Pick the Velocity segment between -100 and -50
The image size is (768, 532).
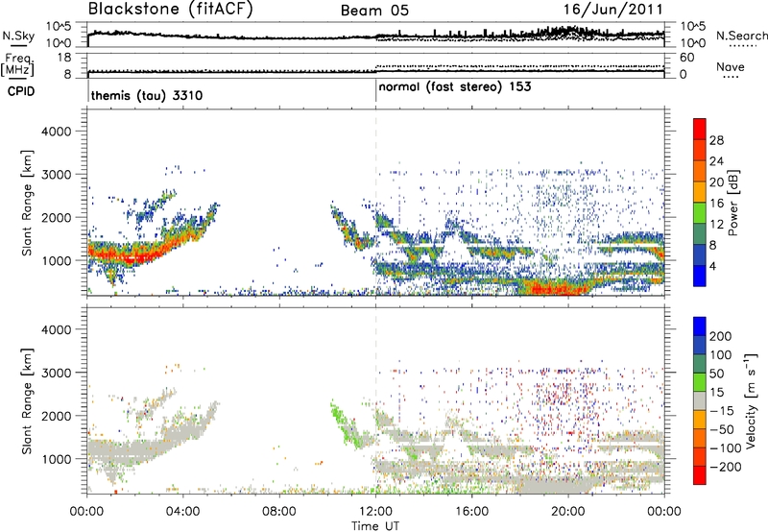coord(700,438)
